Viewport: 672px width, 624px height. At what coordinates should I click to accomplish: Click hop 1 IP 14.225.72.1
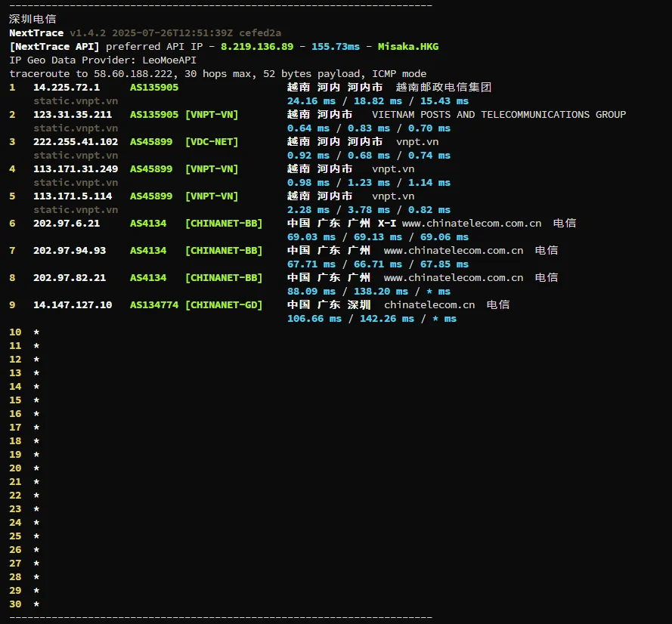pyautogui.click(x=67, y=88)
